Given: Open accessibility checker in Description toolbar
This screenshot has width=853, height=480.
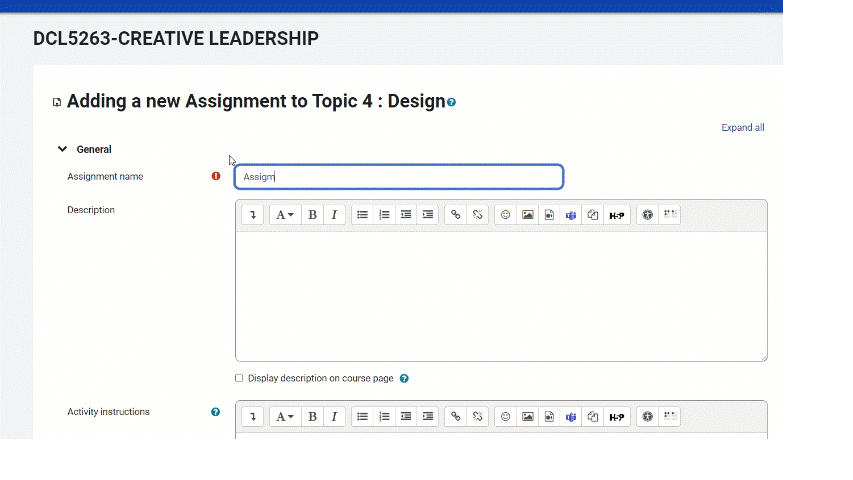Looking at the screenshot, I should 648,215.
